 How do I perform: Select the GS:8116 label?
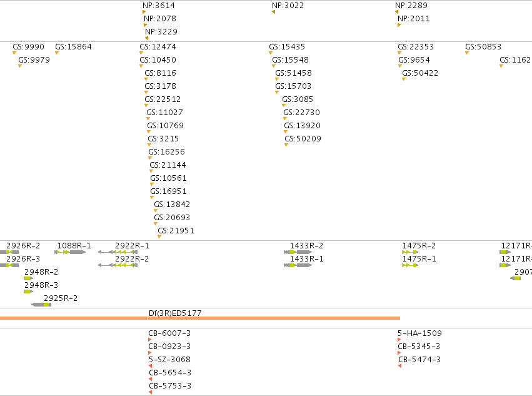point(161,73)
